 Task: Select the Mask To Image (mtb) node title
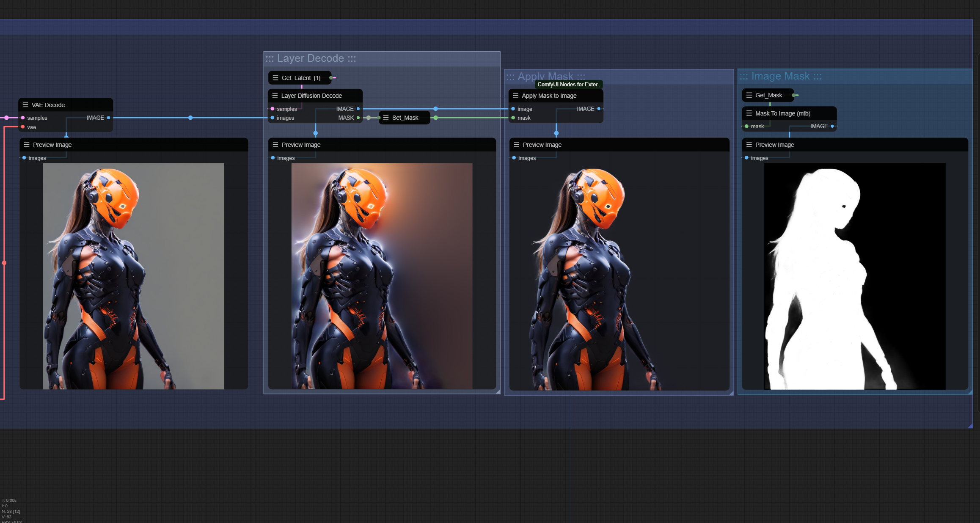coord(783,113)
